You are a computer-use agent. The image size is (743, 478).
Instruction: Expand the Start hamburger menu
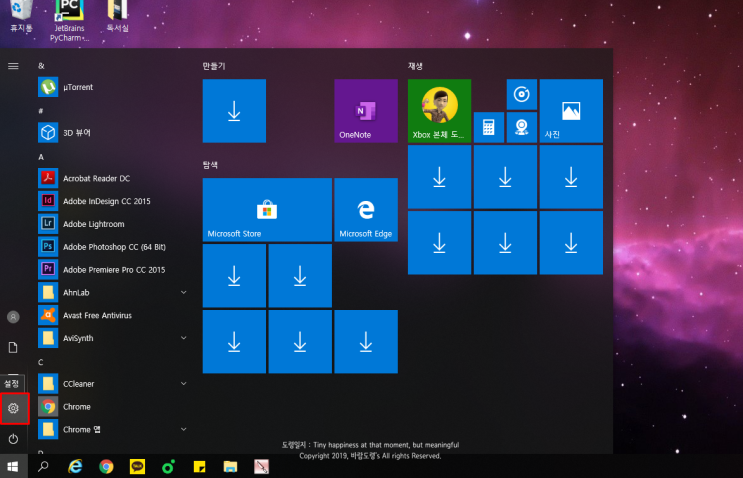pyautogui.click(x=13, y=66)
